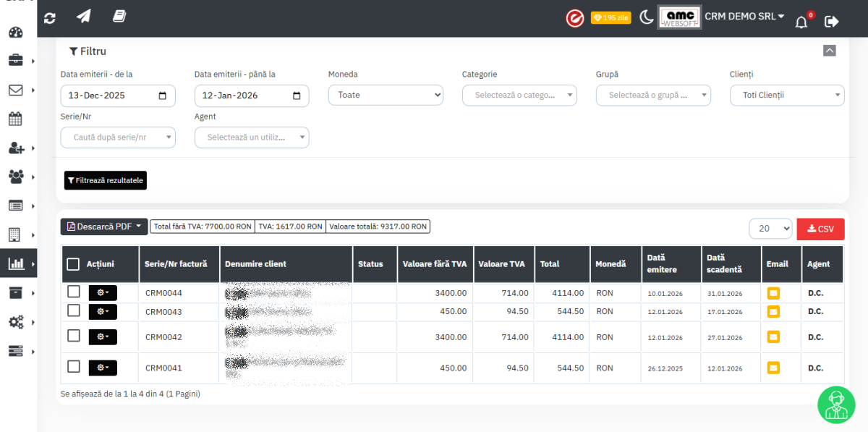Screen dimensions: 868x432
Task: Toggle dark mode moon icon
Action: click(x=646, y=17)
